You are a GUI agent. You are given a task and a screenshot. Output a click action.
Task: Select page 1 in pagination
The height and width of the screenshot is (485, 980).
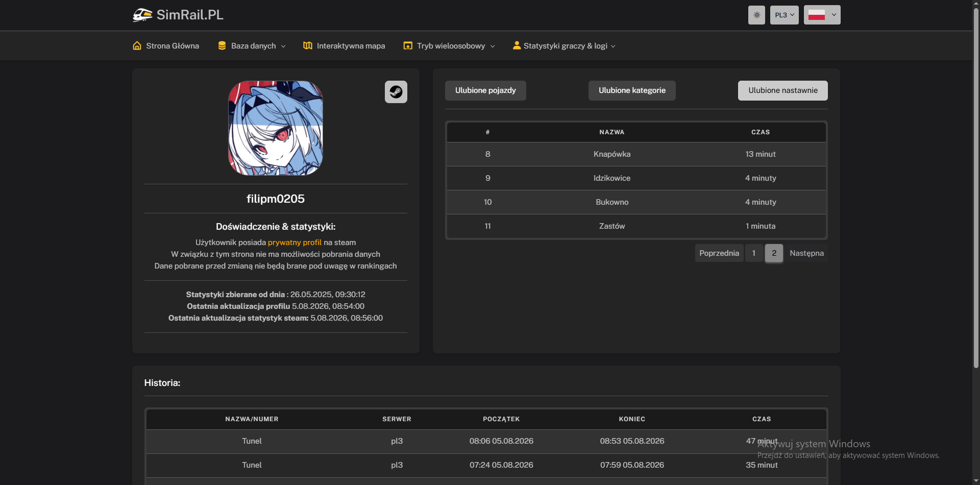(754, 253)
